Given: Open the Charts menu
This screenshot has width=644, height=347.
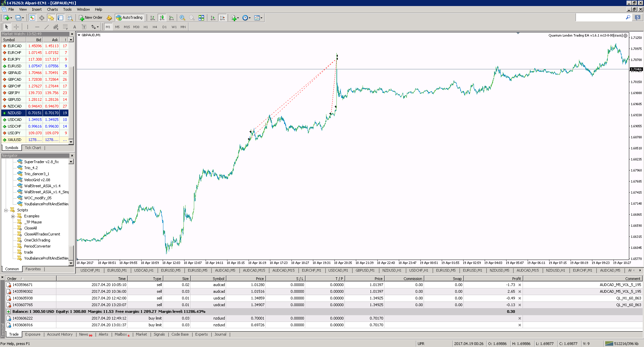Looking at the screenshot, I should [52, 9].
